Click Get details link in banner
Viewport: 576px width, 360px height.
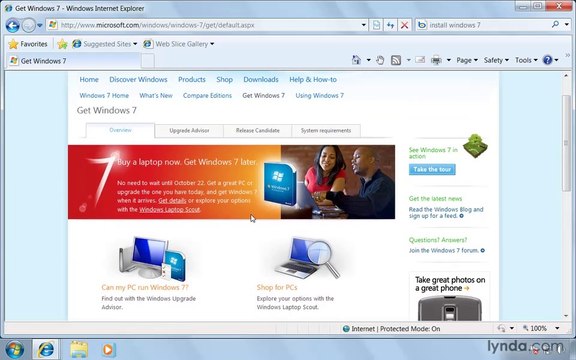click(x=172, y=201)
